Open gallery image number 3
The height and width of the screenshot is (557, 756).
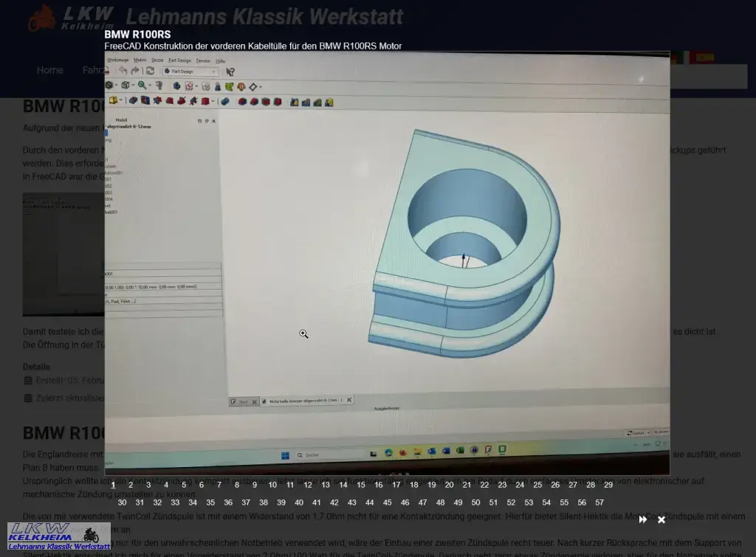click(x=148, y=485)
